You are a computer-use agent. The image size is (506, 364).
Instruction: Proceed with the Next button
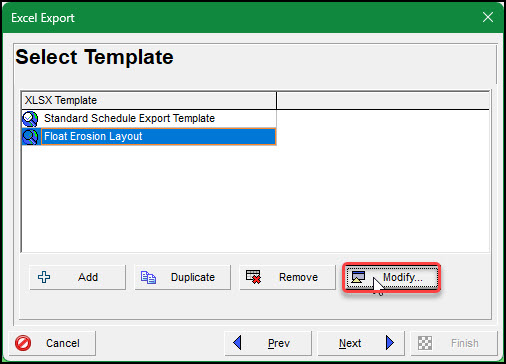pyautogui.click(x=361, y=343)
